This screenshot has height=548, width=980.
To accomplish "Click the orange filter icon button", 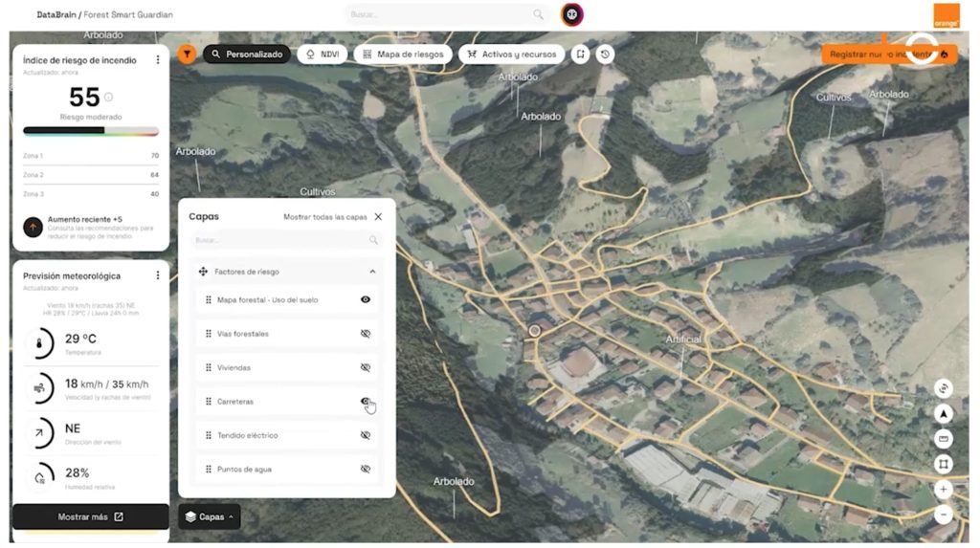I will (187, 55).
